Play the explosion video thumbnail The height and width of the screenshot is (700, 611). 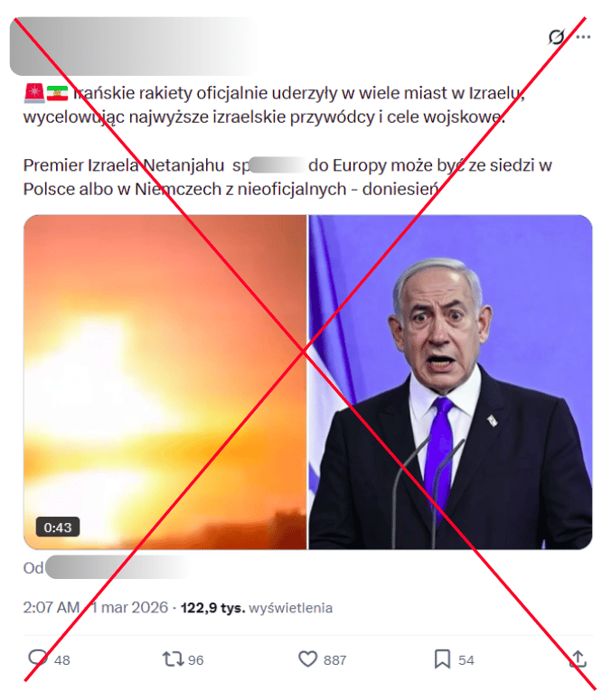(x=165, y=382)
